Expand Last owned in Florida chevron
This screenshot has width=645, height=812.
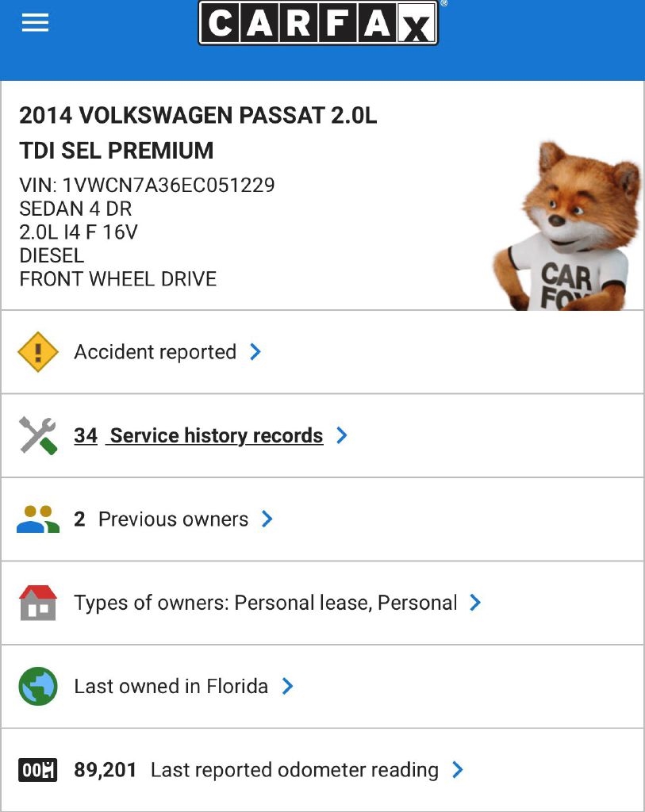click(288, 686)
